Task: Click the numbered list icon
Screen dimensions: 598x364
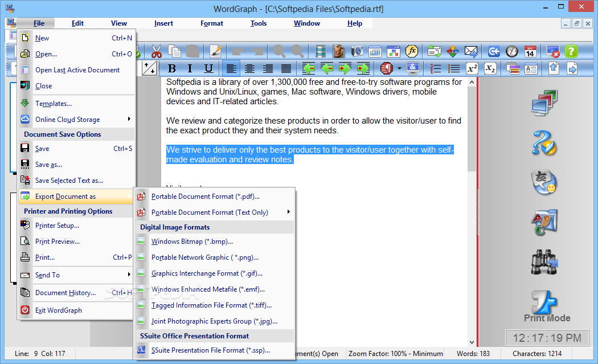Action: [436, 69]
